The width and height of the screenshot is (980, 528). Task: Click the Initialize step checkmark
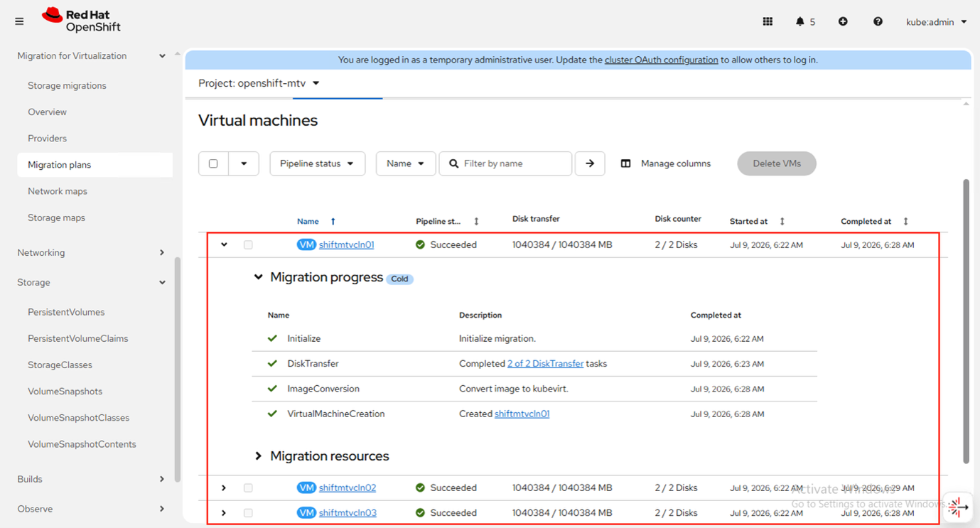[x=272, y=338]
